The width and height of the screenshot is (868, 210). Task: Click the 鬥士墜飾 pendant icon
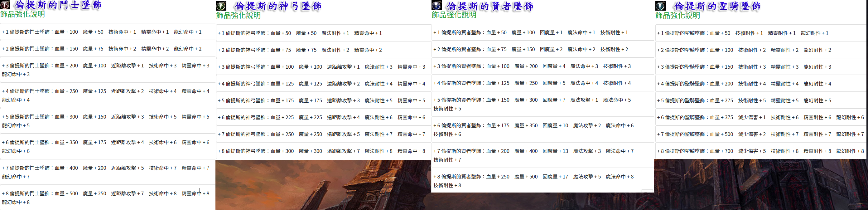(5, 5)
